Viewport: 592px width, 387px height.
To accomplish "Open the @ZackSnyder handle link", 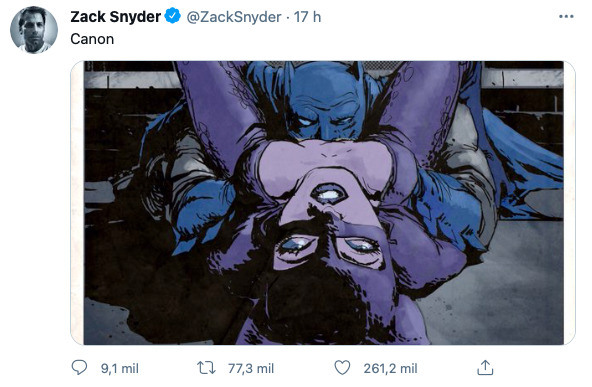I will (234, 17).
